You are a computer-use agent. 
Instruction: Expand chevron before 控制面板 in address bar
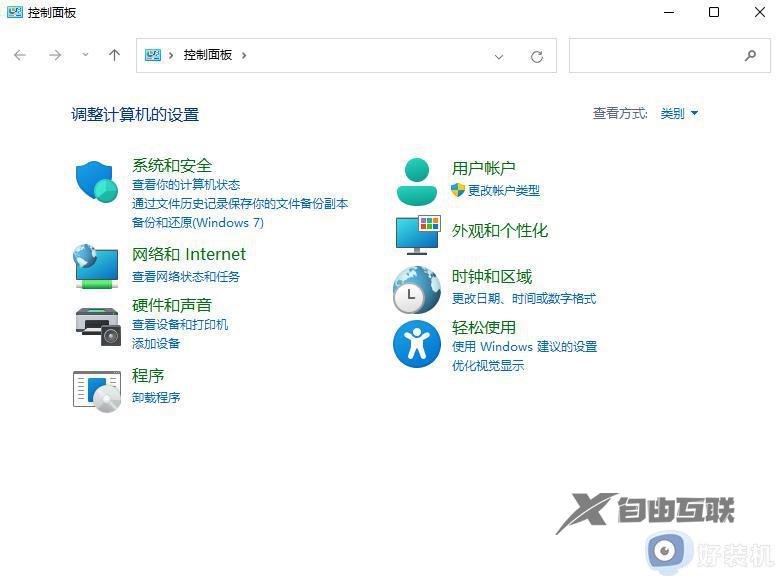click(x=171, y=55)
